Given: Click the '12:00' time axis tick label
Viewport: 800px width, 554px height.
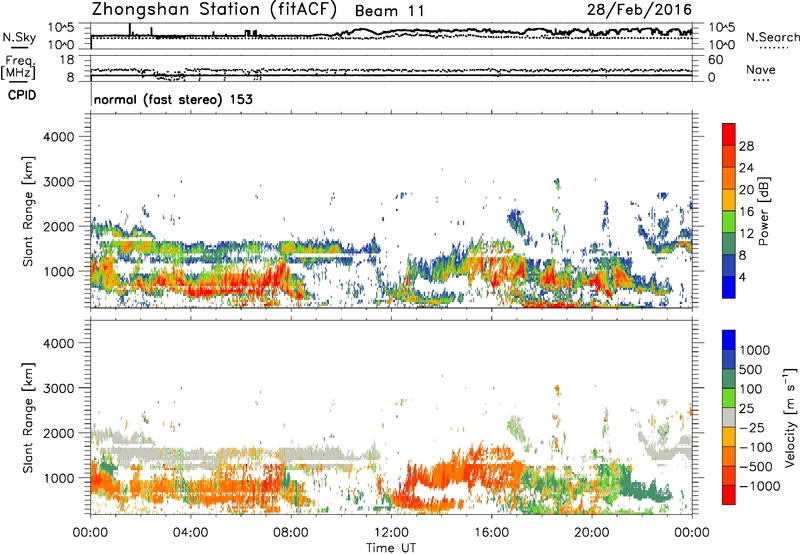Looking at the screenshot, I should [391, 533].
